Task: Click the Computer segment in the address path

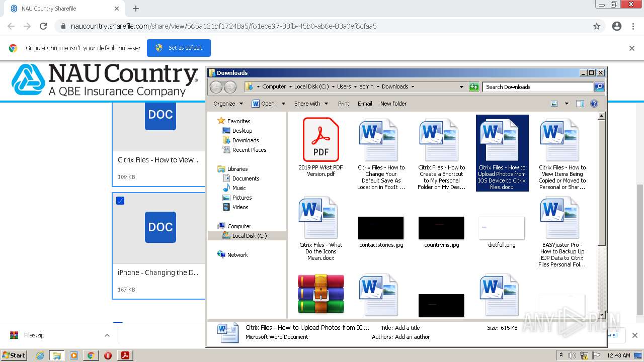Action: 274,86
